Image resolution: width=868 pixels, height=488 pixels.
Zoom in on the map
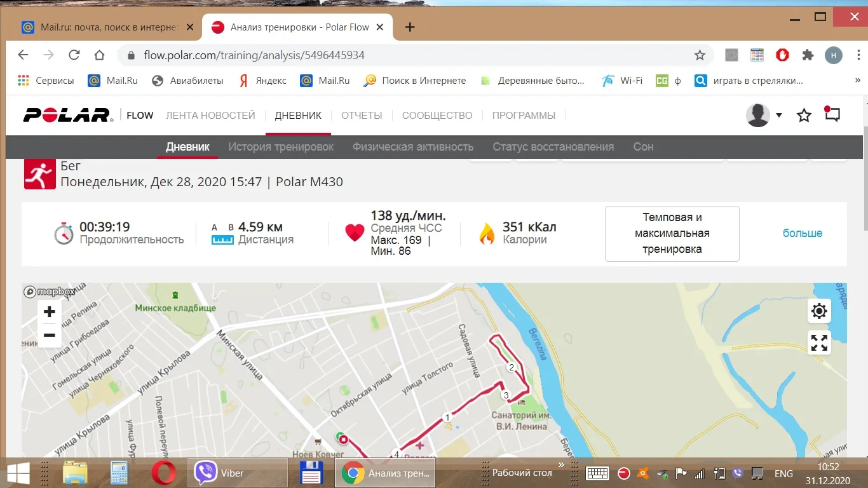coord(50,312)
